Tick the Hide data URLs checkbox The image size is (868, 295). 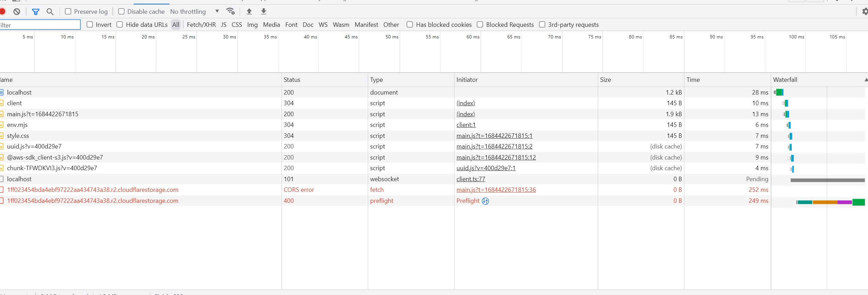[x=120, y=25]
